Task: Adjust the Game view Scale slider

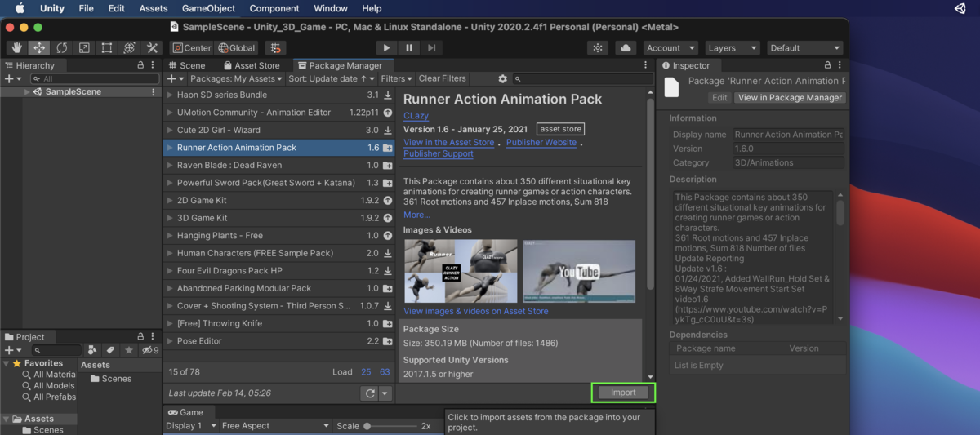Action: coord(391,426)
